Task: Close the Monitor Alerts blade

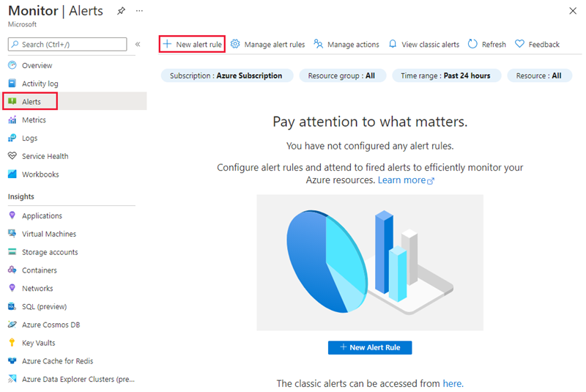Action: [573, 11]
